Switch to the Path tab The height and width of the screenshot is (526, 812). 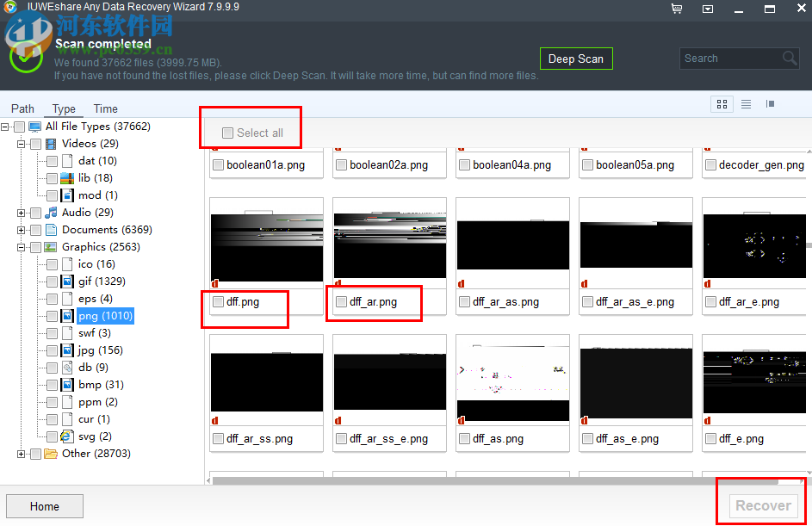pyautogui.click(x=22, y=108)
